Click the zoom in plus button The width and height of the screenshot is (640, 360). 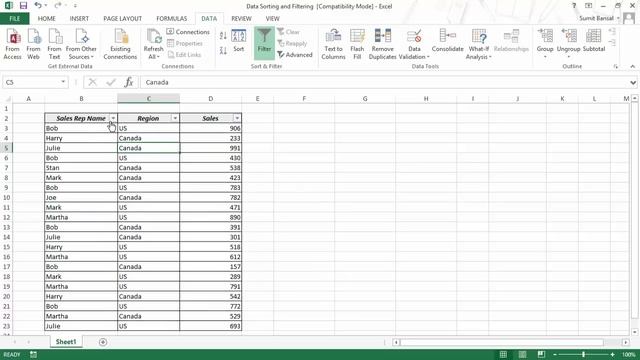click(x=612, y=354)
